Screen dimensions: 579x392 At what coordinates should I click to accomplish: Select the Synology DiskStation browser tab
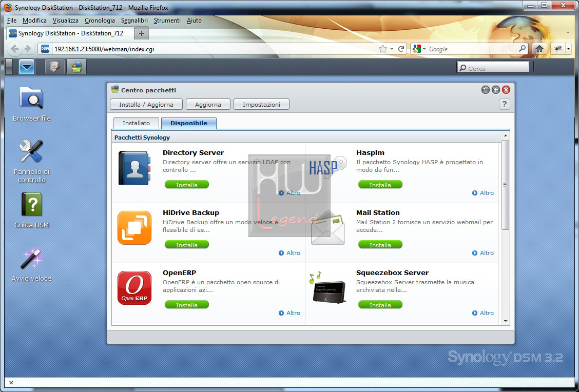click(70, 33)
